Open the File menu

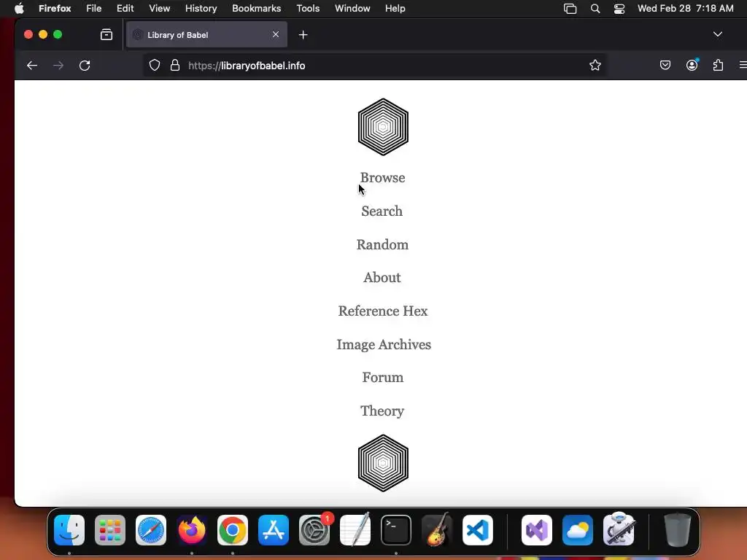pyautogui.click(x=93, y=9)
